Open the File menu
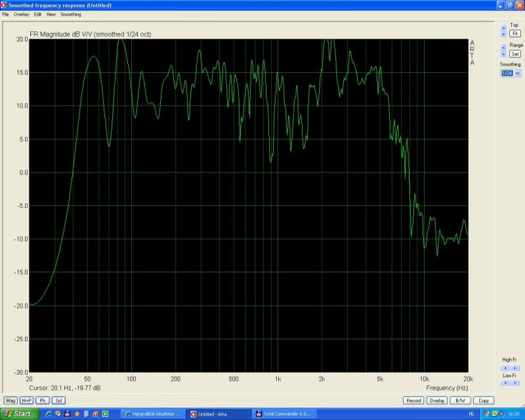Viewport: 525px width, 420px height. (x=5, y=14)
